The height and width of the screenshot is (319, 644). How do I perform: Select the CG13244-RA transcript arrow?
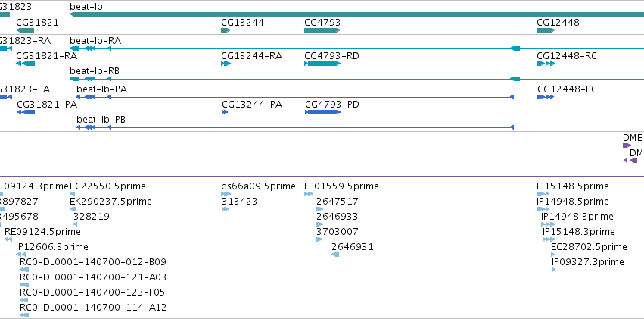tap(226, 64)
